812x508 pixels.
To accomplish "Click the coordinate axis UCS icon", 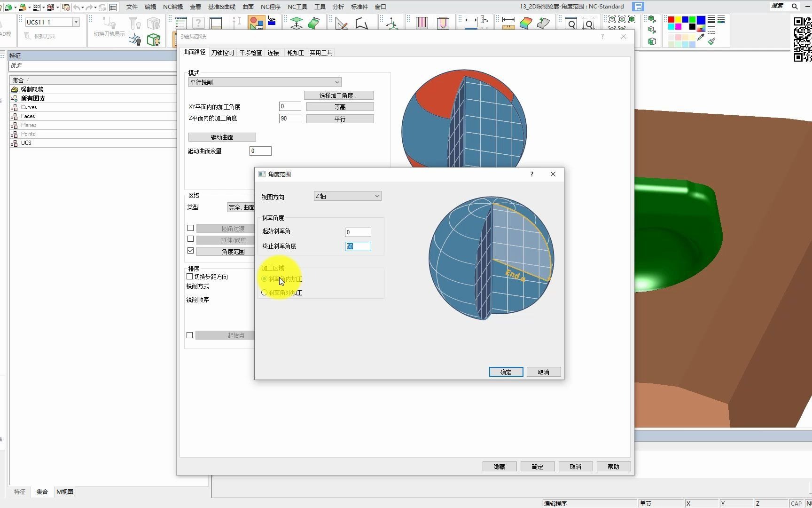I will (x=392, y=23).
